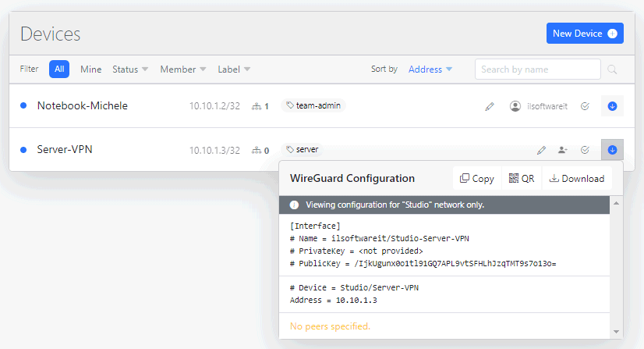Click the PublicKey line in configuration

point(423,263)
